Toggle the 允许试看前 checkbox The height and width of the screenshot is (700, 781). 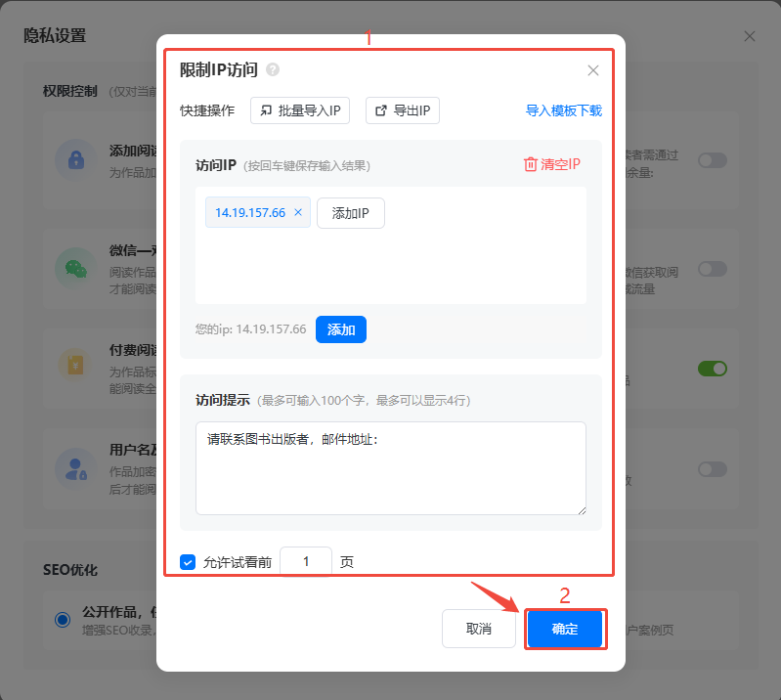click(x=188, y=562)
